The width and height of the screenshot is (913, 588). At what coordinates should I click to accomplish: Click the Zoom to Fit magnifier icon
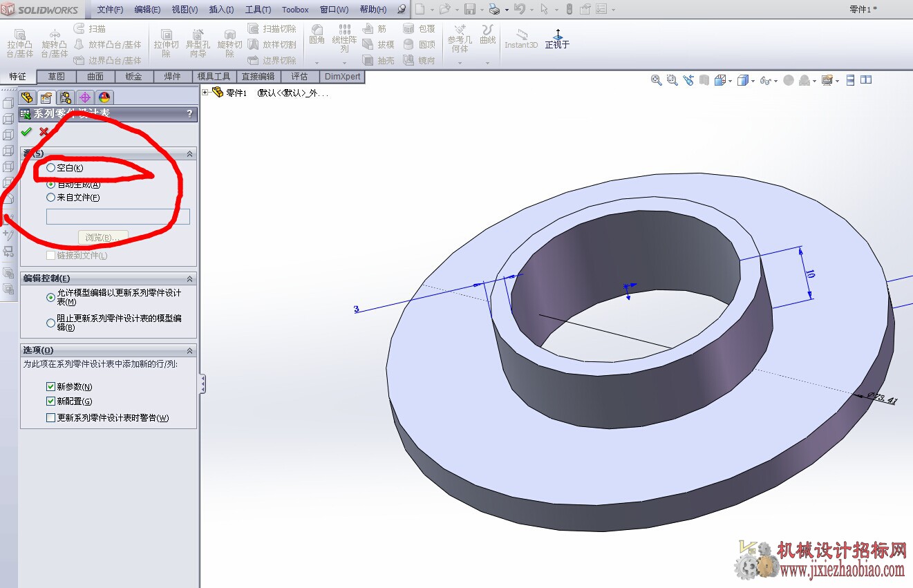[x=657, y=80]
